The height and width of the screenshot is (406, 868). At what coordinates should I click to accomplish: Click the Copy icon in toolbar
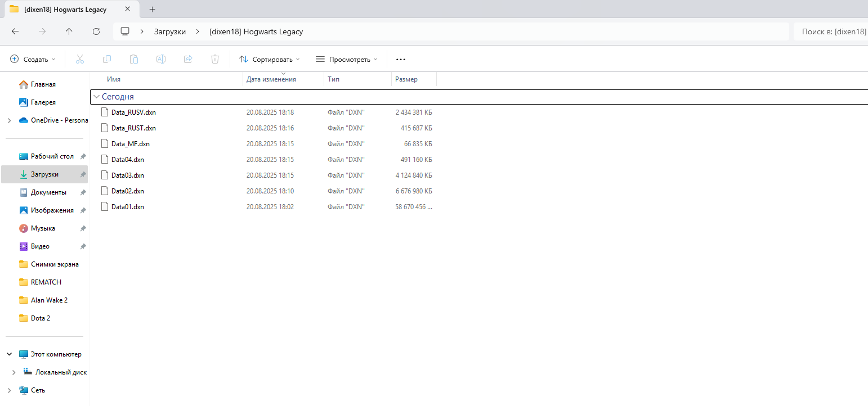point(107,59)
